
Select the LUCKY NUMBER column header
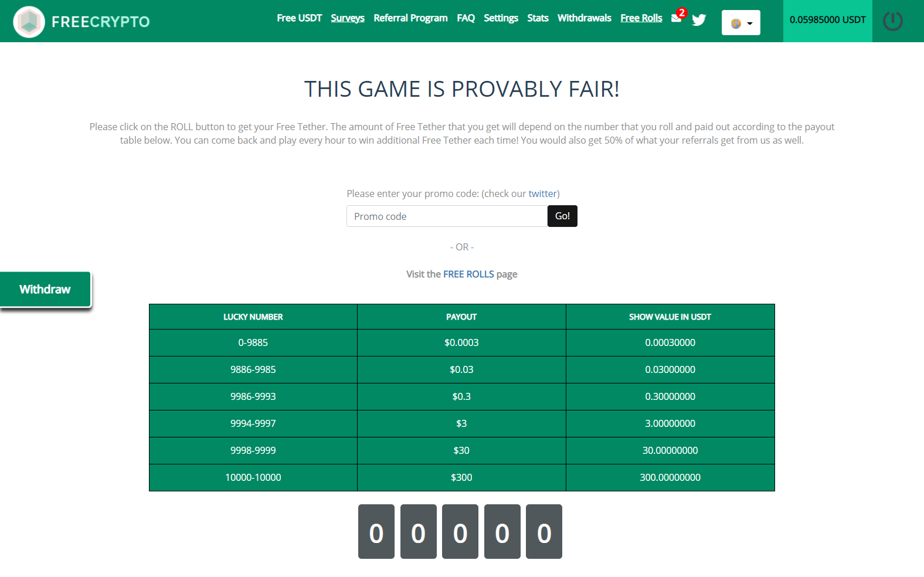(253, 317)
